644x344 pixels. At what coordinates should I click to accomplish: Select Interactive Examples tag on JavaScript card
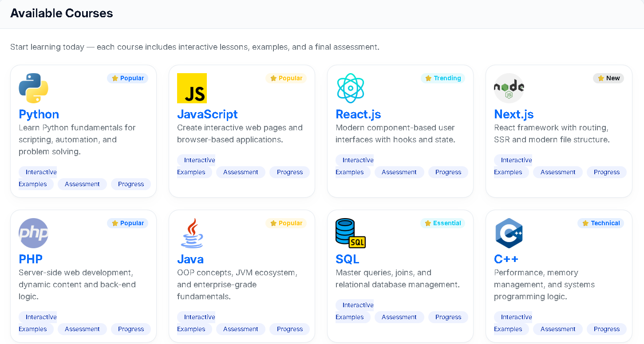[196, 166]
